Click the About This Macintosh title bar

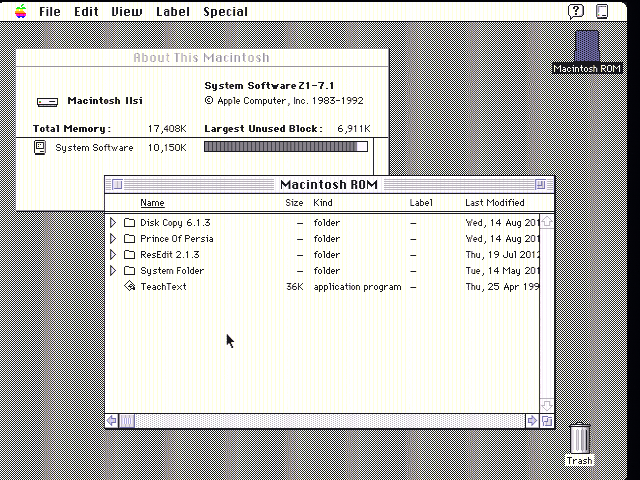point(202,58)
